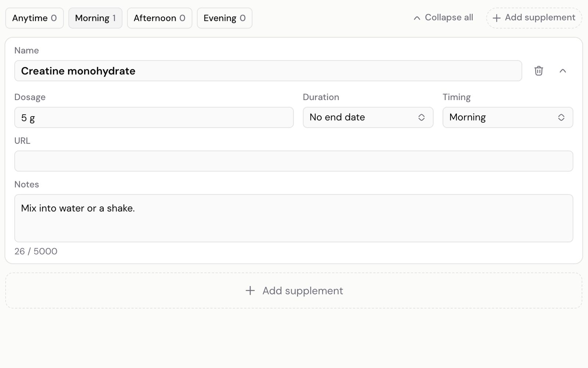Viewport: 588px width, 368px height.
Task: Collapse the Creatine monohydrate card with chevron
Action: pos(563,71)
